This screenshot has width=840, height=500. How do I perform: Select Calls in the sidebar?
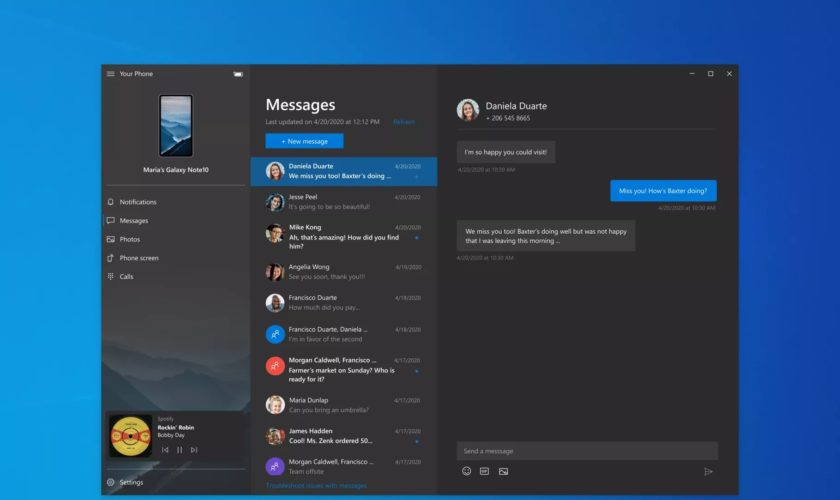[126, 277]
